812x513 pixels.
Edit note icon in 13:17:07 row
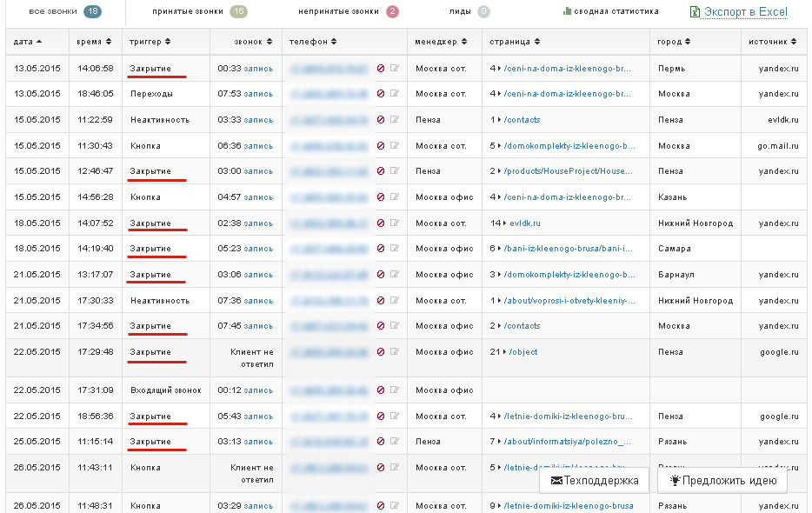tap(395, 274)
